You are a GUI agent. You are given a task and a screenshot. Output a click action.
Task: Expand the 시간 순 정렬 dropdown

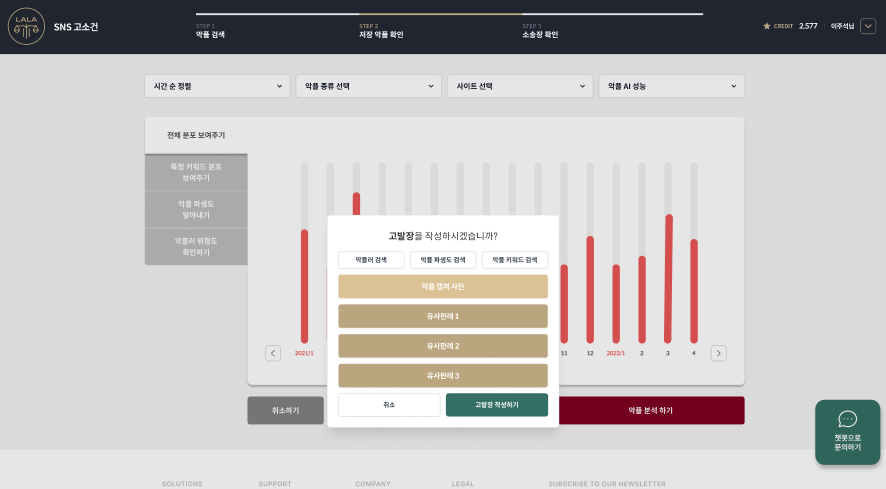coord(216,86)
